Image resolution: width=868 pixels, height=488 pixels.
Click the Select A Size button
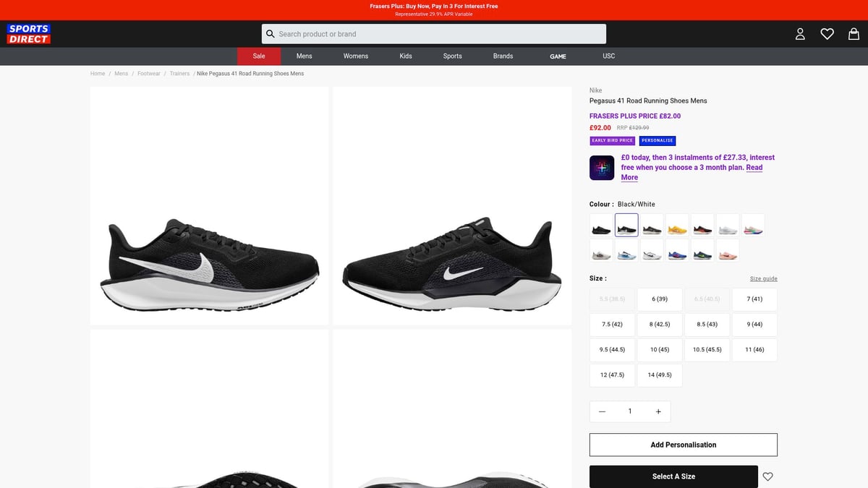coord(673,476)
